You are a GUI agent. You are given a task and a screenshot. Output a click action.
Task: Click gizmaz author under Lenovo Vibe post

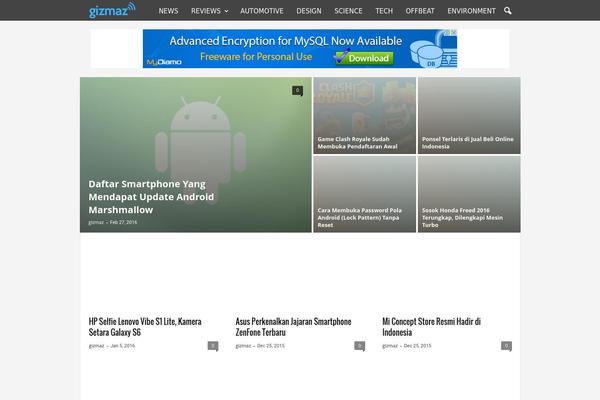(x=96, y=346)
